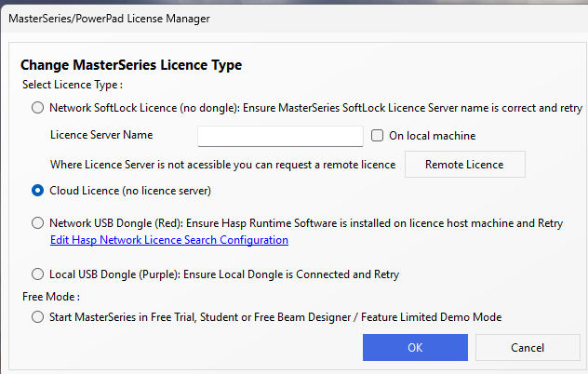The image size is (588, 374).
Task: Choose the Cloud Licence radio option
Action: 37,191
